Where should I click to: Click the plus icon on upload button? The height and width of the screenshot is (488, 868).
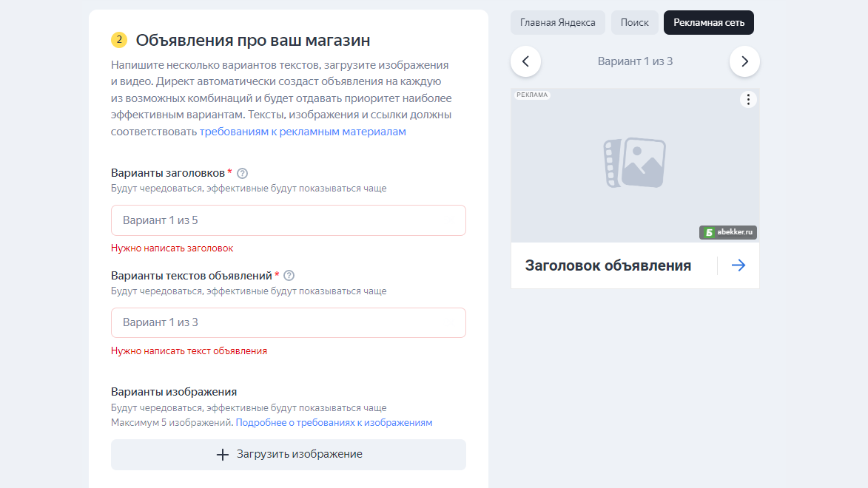point(222,455)
